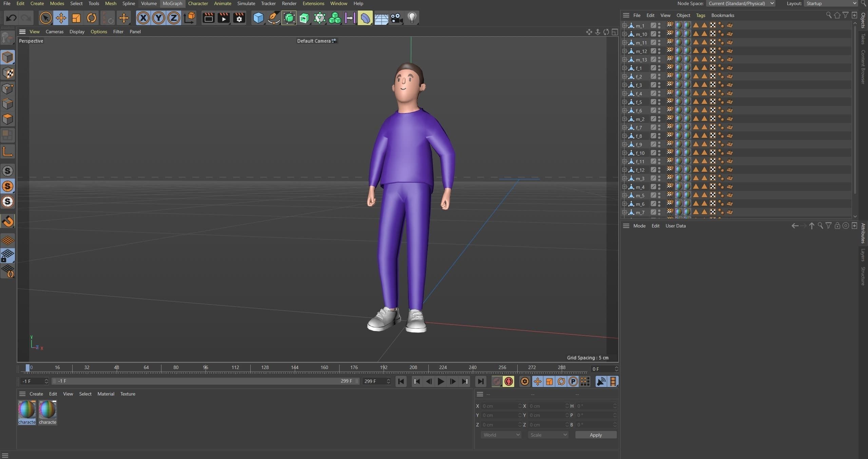Click the Coordinate System cube icon
868x459 pixels.
(x=190, y=18)
